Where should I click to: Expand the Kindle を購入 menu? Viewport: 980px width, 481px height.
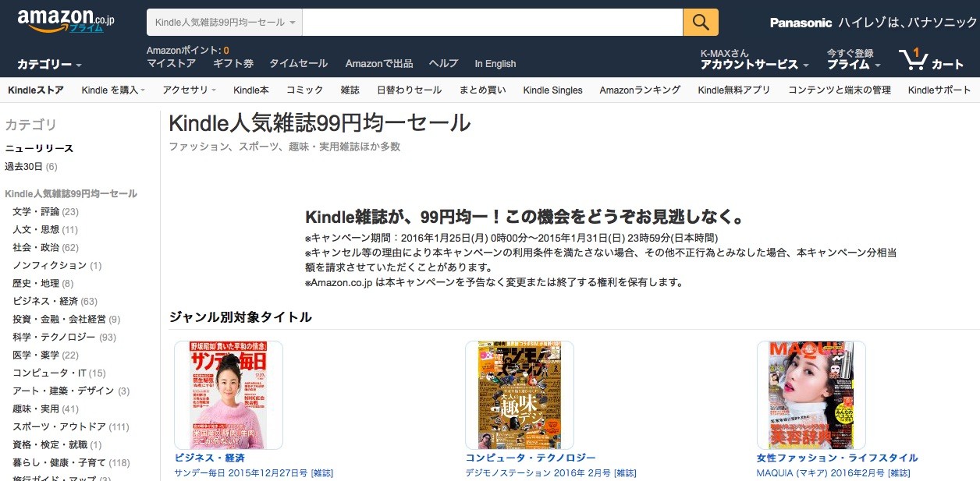(113, 90)
